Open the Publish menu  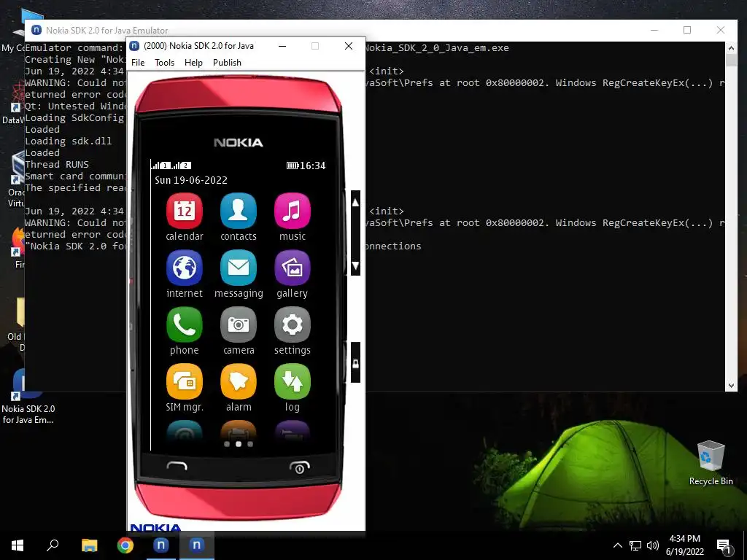click(227, 63)
